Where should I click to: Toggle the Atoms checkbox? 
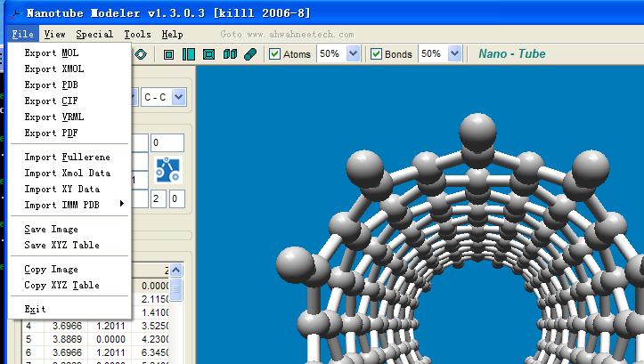274,54
